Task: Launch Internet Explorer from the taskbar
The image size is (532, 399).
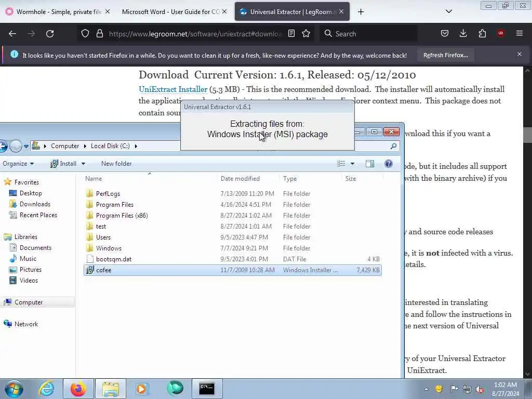Action: pos(46,389)
